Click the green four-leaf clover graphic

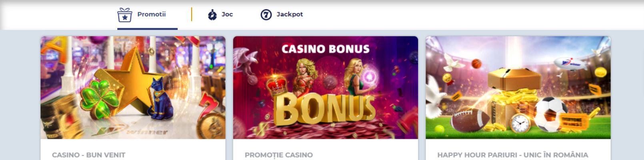99,99
